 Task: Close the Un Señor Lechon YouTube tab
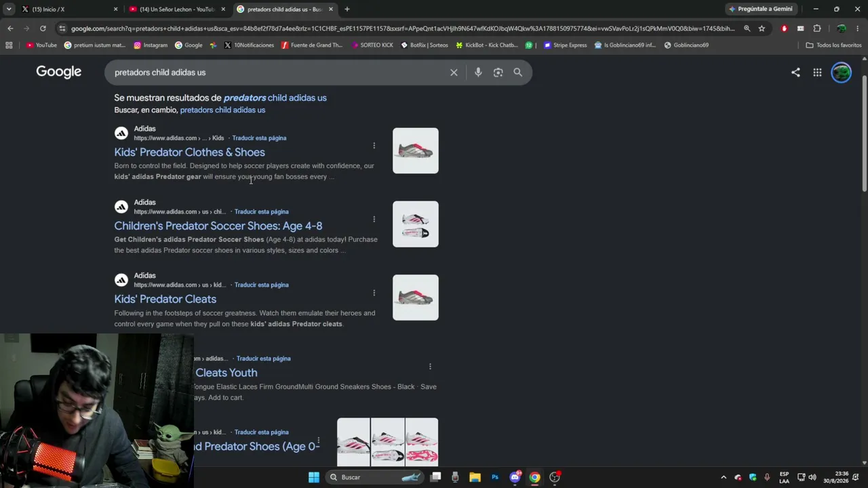(223, 9)
